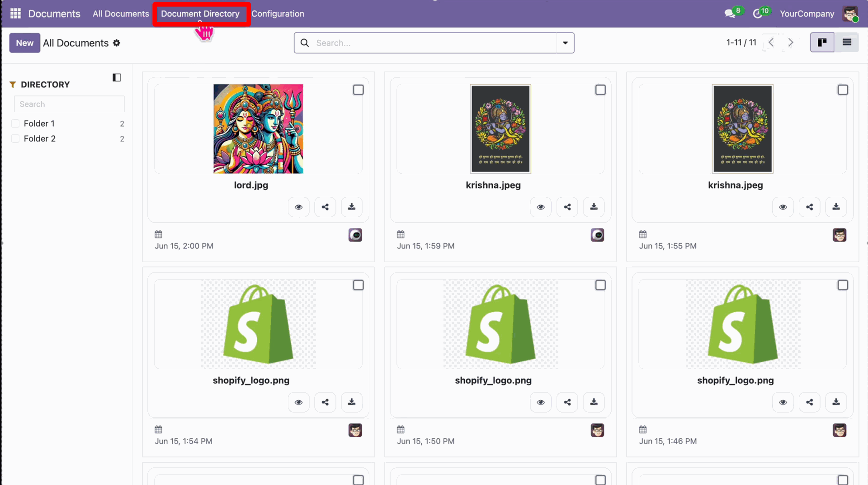This screenshot has height=485, width=868.
Task: Share shopify_logo.png dated 1:50 PM
Action: [x=567, y=402]
